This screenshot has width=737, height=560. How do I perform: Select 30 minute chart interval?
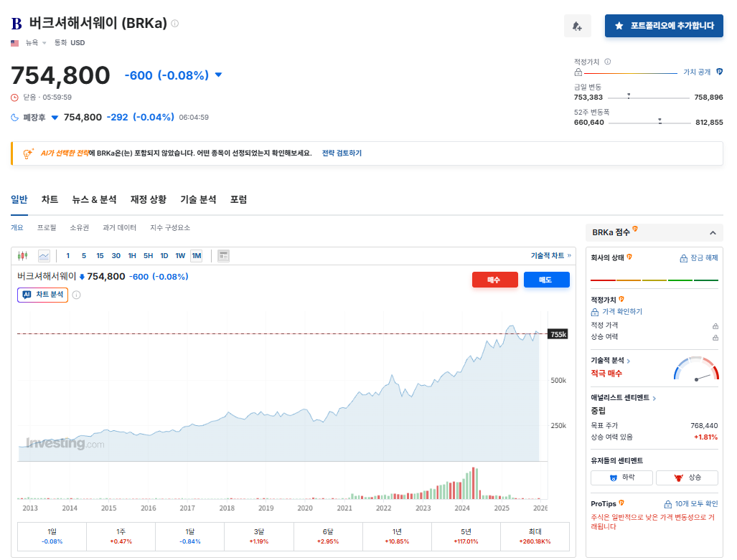point(116,255)
